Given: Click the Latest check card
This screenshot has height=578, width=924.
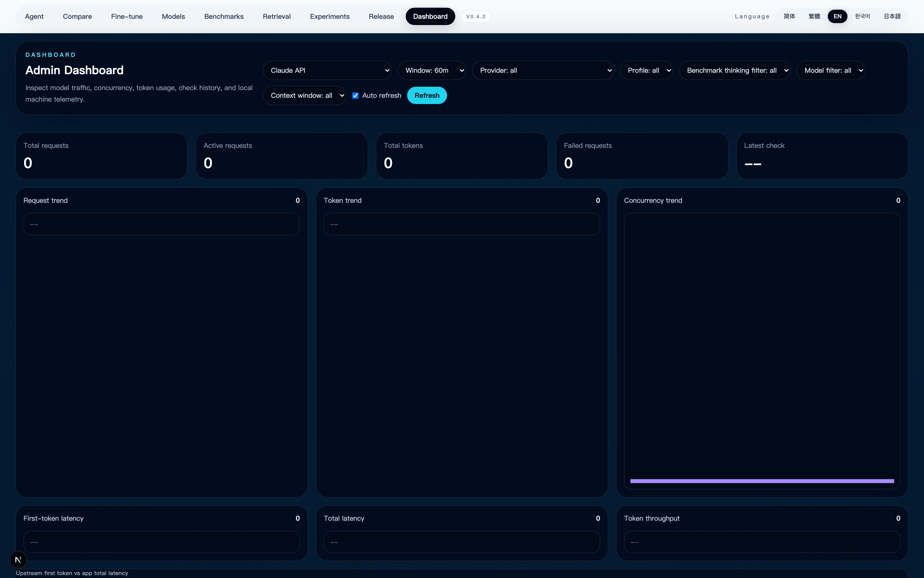Looking at the screenshot, I should pyautogui.click(x=822, y=156).
